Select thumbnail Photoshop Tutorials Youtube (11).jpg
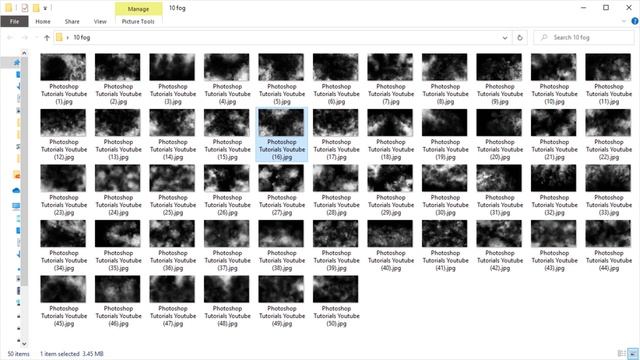This screenshot has height=360, width=640. pyautogui.click(x=608, y=67)
